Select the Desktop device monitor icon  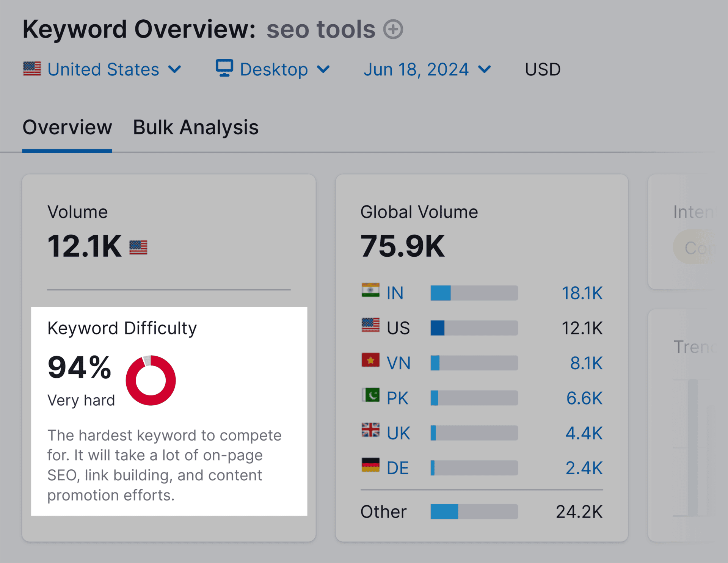coord(224,69)
